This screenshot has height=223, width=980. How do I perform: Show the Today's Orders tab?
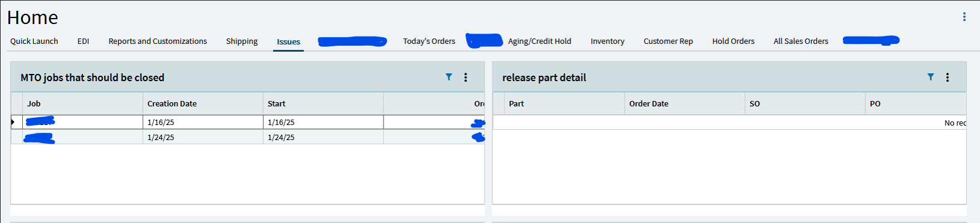click(x=429, y=41)
